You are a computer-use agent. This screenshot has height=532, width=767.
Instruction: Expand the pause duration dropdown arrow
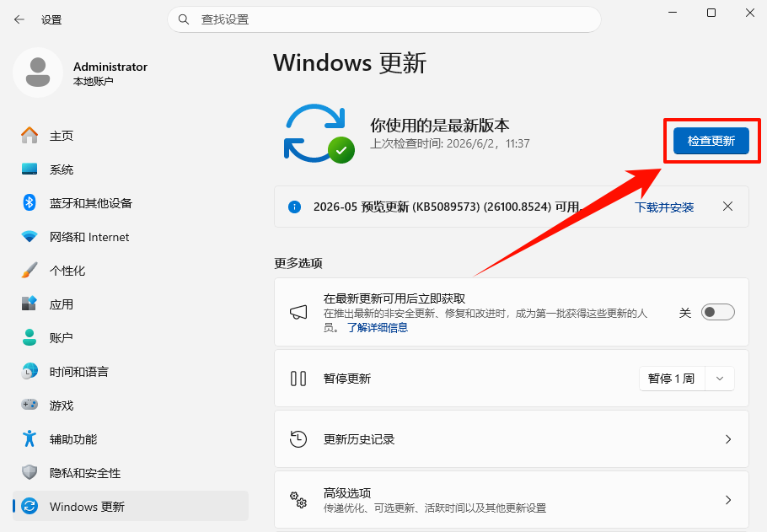point(720,379)
